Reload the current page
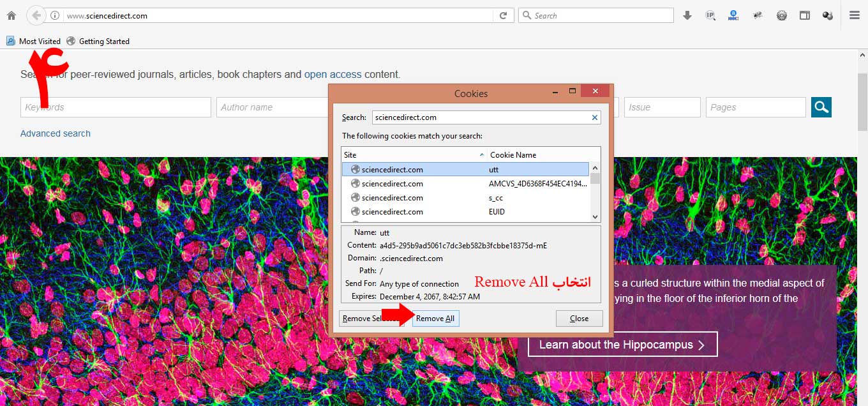This screenshot has height=406, width=868. click(x=503, y=15)
